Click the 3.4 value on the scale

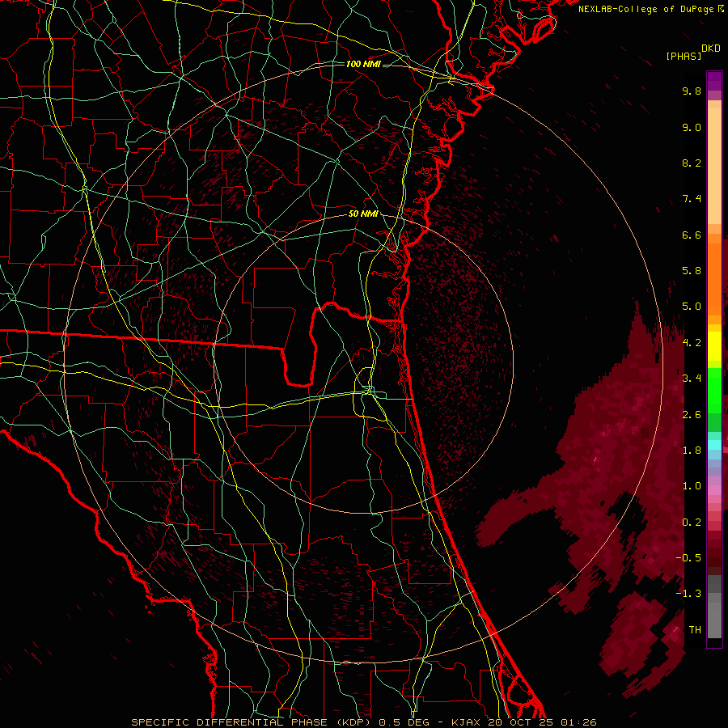(692, 379)
